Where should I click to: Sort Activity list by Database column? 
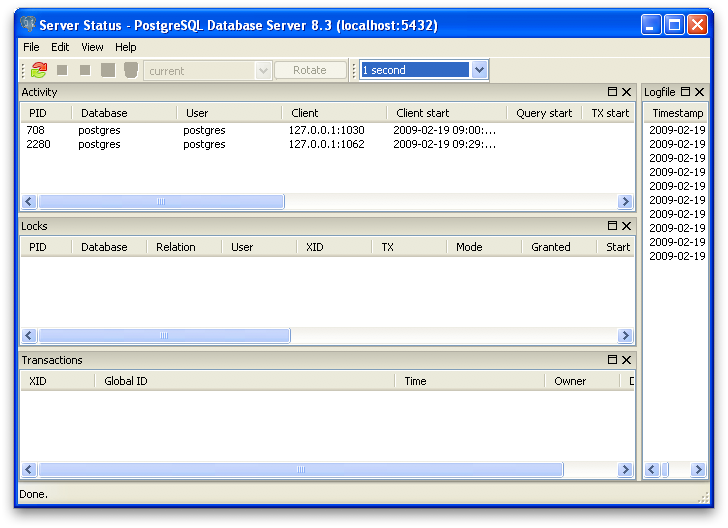(104, 113)
